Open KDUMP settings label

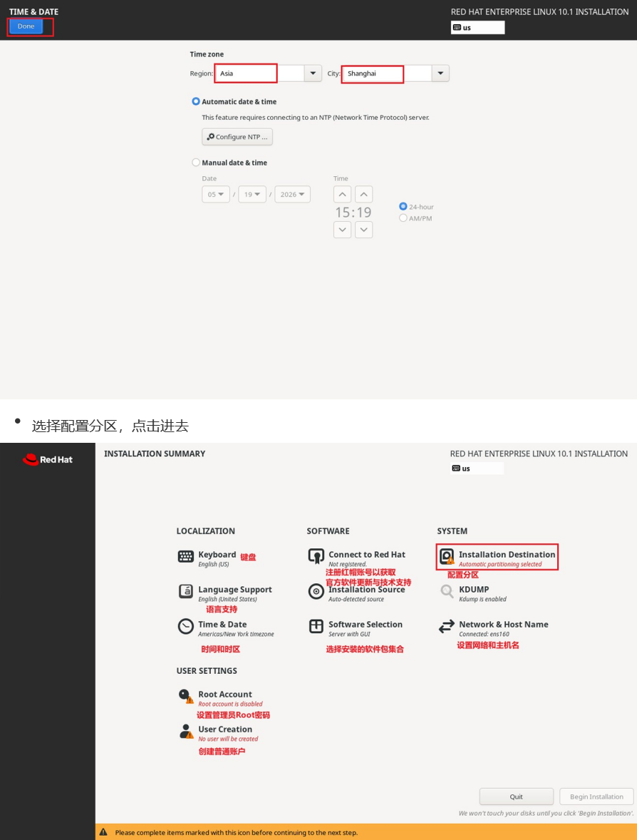(x=474, y=589)
